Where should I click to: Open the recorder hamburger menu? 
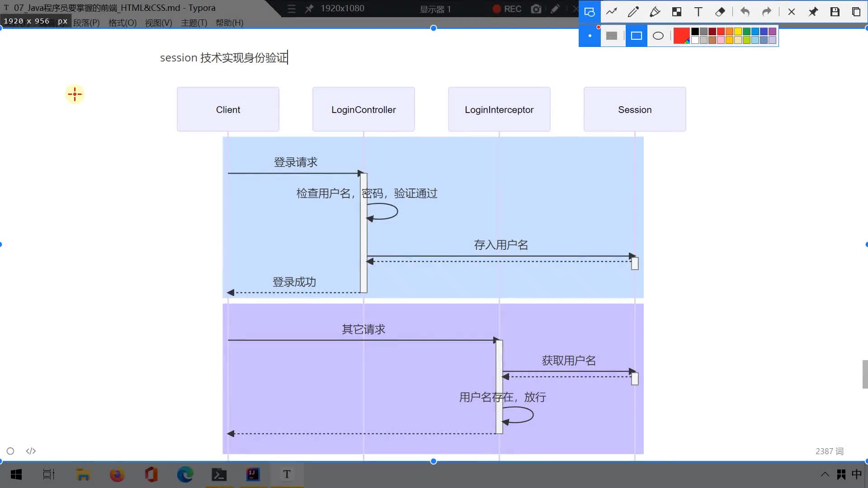click(292, 9)
